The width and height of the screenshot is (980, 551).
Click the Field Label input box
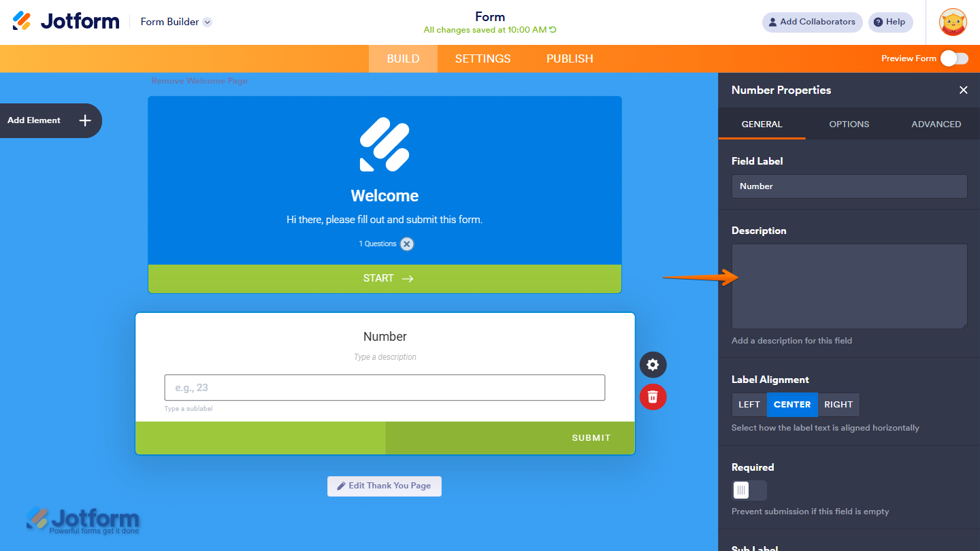coord(849,186)
